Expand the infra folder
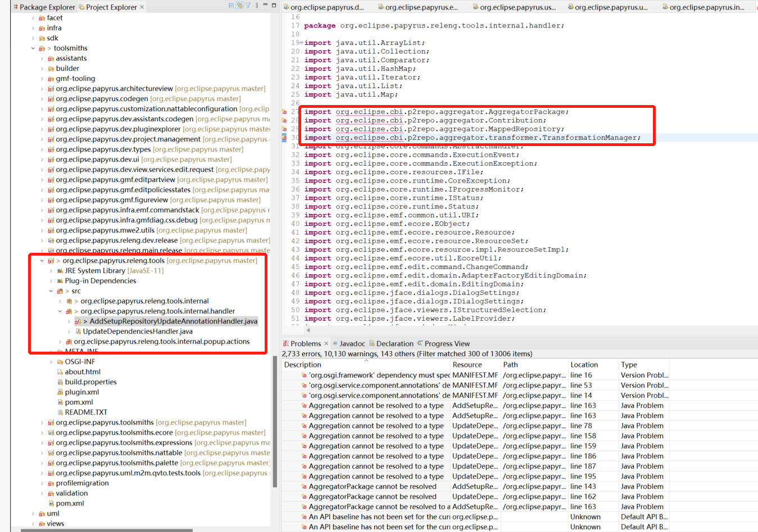 33,28
